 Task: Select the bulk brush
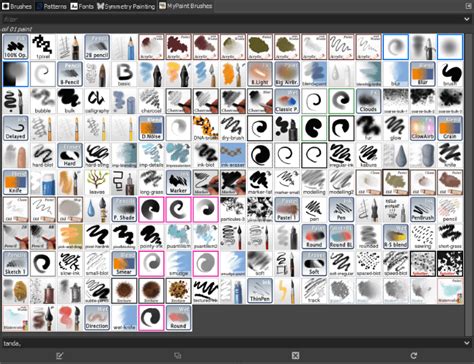(70, 101)
